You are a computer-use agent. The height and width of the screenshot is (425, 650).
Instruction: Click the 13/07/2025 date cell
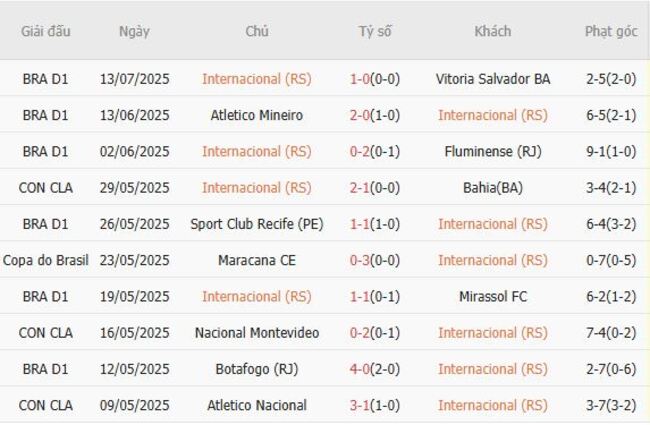[x=134, y=78]
